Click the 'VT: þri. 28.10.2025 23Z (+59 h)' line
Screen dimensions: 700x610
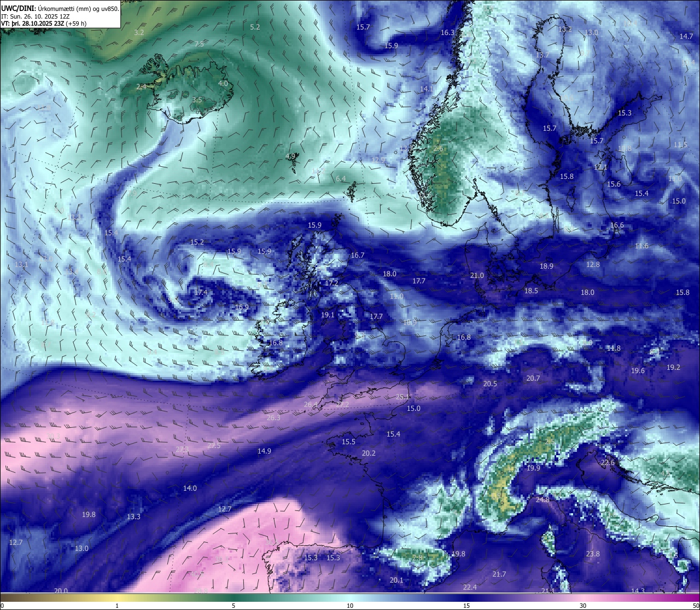click(x=44, y=24)
